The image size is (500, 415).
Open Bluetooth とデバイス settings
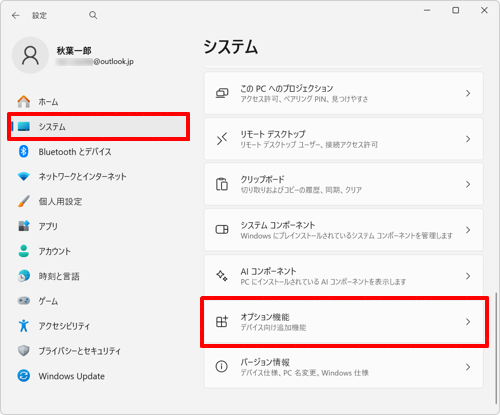pos(99,151)
